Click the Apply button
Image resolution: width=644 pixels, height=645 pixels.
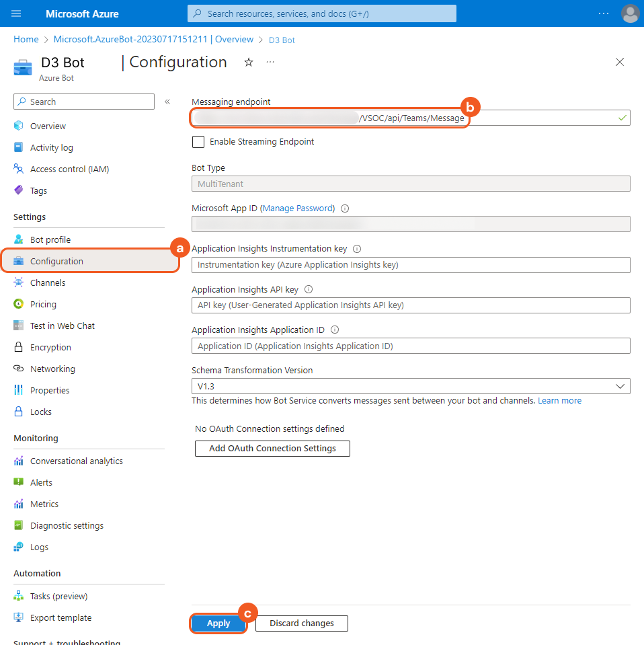pos(218,623)
